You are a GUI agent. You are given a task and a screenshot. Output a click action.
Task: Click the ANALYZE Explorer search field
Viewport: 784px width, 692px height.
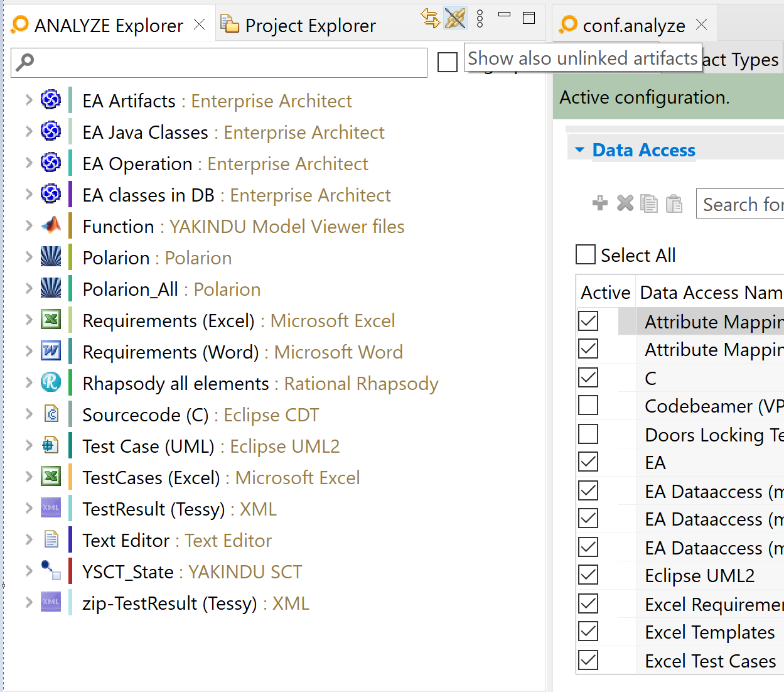(219, 62)
